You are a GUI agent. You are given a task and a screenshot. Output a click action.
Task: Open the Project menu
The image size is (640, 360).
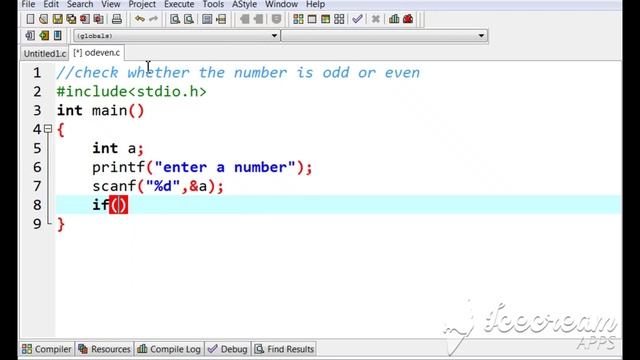142,4
